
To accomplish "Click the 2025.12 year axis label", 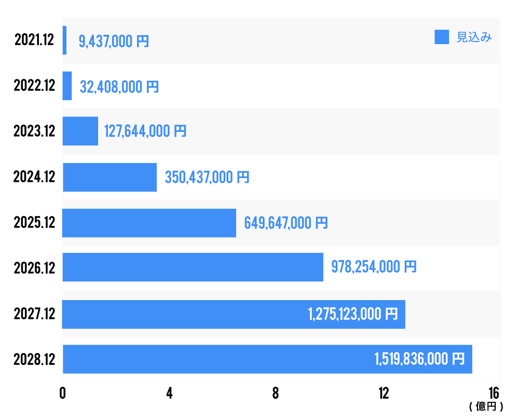I will pos(34,223).
